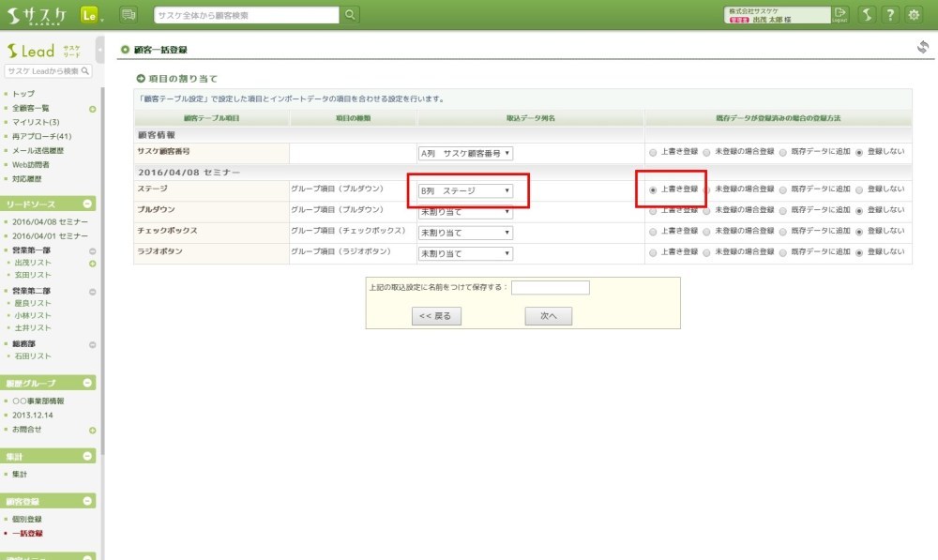Image resolution: width=938 pixels, height=560 pixels.
Task: Choose 既存データに追加 for チェックボックス row
Action: click(783, 231)
